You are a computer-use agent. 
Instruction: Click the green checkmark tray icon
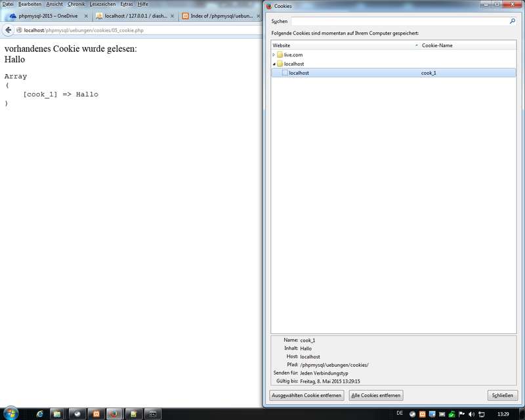pos(452,414)
